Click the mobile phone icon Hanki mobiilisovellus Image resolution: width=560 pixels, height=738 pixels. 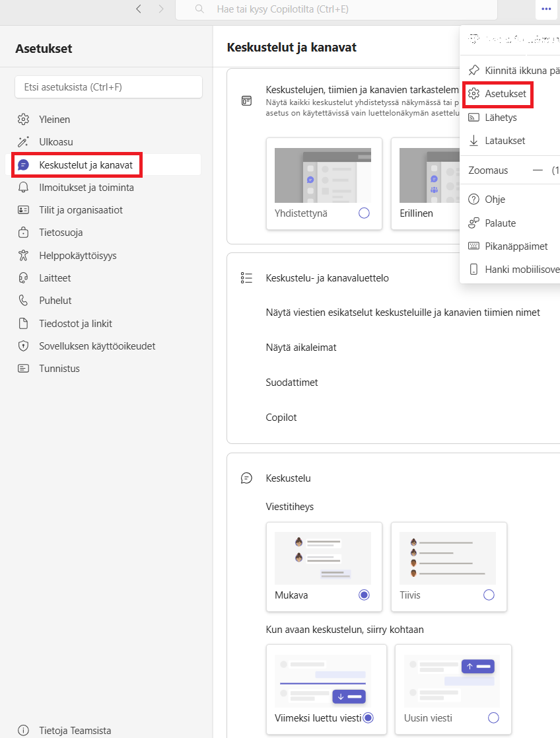click(x=474, y=269)
